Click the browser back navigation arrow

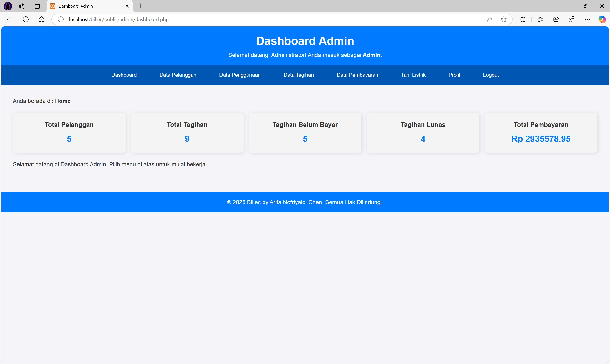click(x=10, y=19)
